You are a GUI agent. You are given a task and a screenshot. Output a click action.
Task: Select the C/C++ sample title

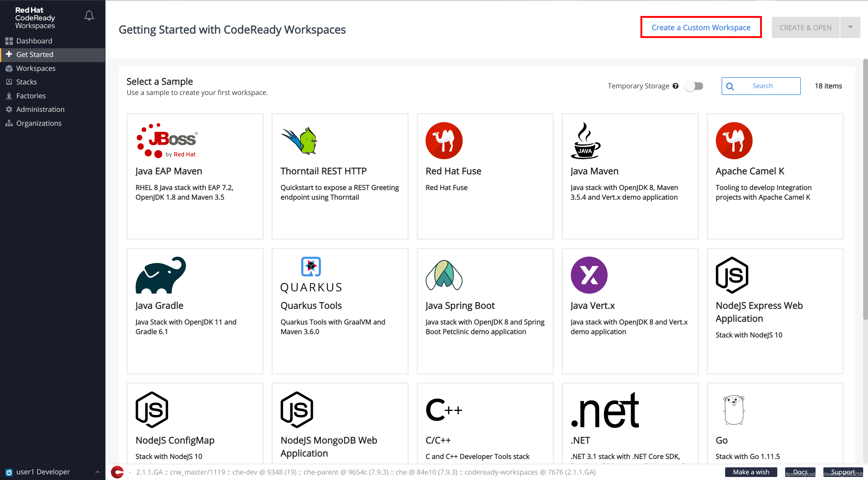click(x=438, y=440)
